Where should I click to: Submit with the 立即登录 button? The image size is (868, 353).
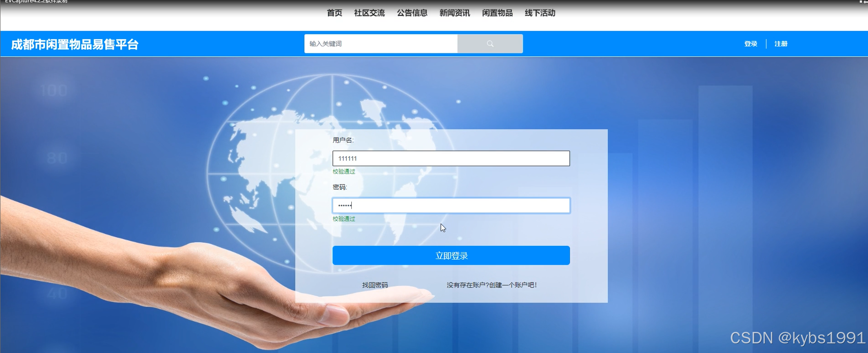(451, 255)
